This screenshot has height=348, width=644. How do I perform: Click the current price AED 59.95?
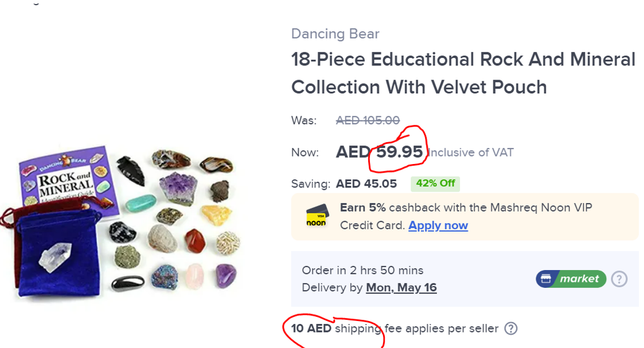tap(380, 152)
